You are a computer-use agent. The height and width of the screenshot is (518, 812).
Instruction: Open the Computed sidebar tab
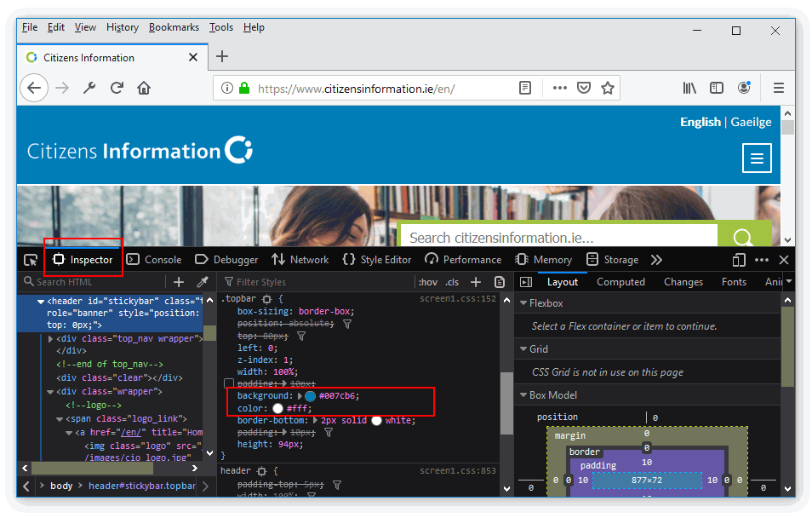pos(620,282)
